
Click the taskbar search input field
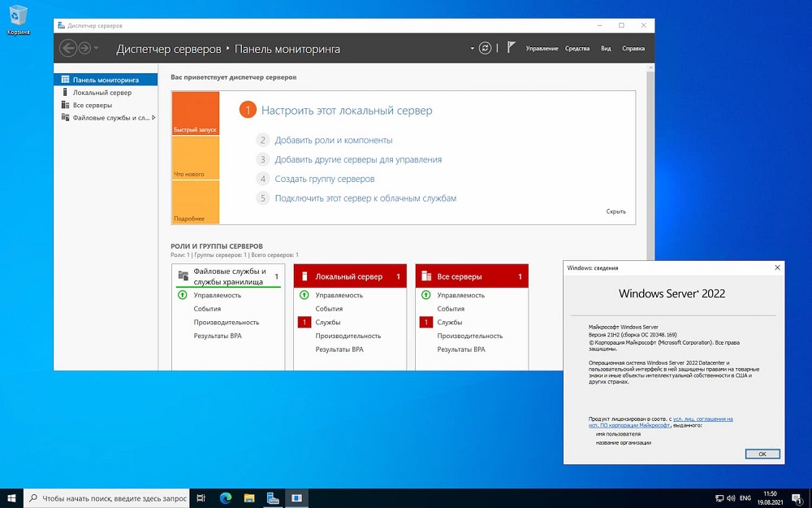coord(106,498)
